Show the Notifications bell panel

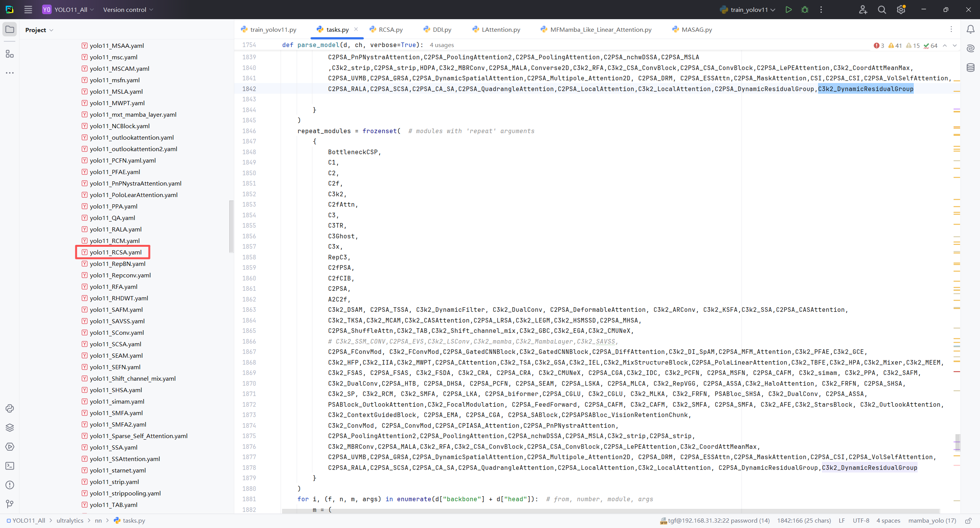(970, 29)
